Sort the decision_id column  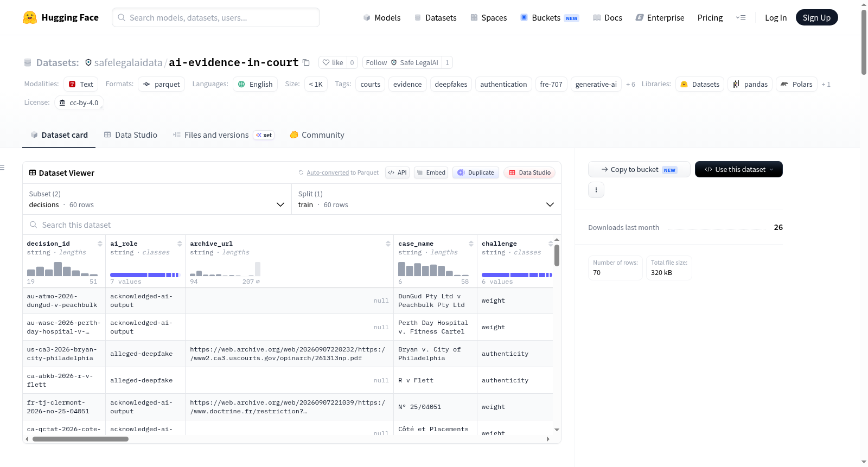(x=100, y=244)
